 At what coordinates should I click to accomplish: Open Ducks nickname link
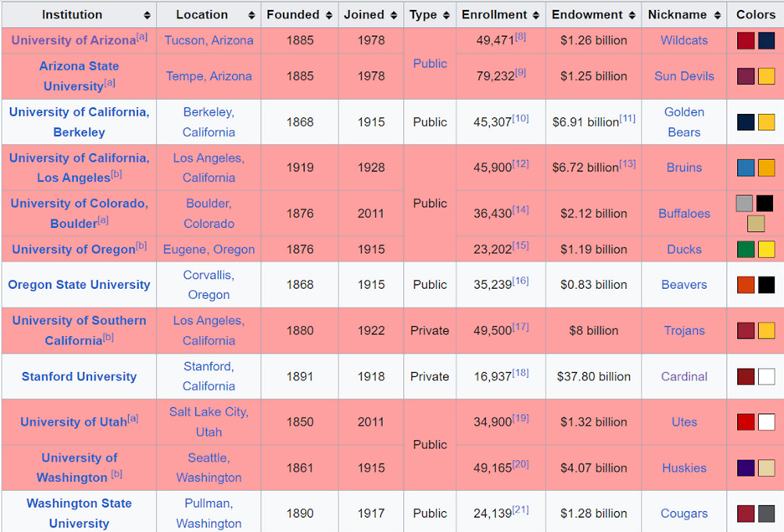click(684, 250)
